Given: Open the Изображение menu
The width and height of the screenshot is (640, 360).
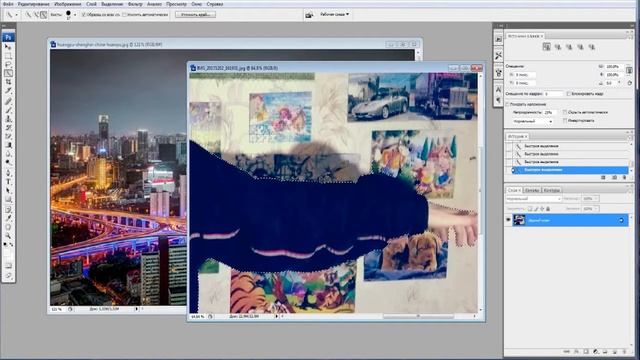Looking at the screenshot, I should (x=68, y=4).
